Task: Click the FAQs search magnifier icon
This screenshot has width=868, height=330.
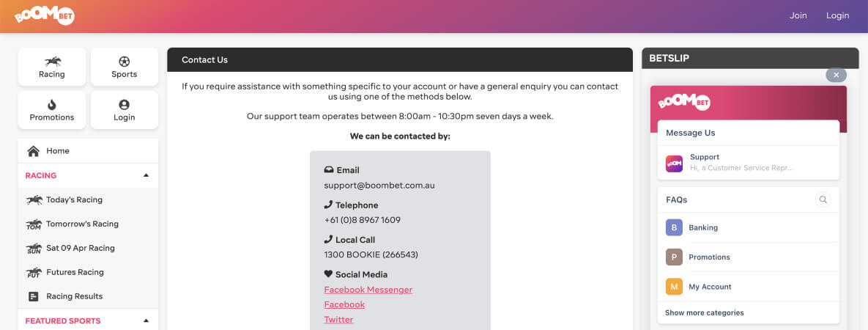Action: point(823,199)
